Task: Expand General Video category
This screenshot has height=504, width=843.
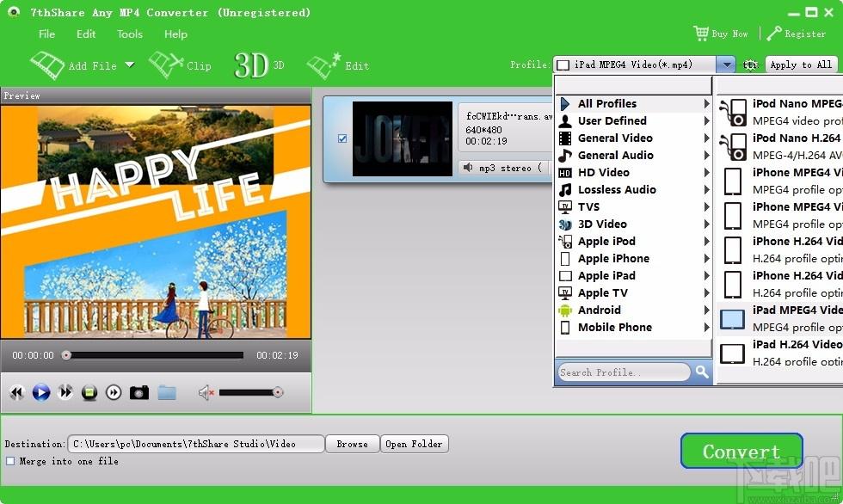Action: pos(633,138)
